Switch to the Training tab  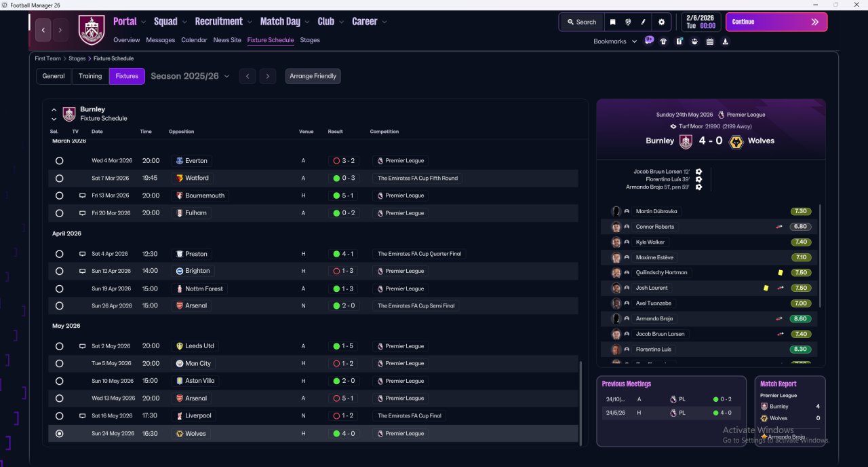tap(90, 76)
